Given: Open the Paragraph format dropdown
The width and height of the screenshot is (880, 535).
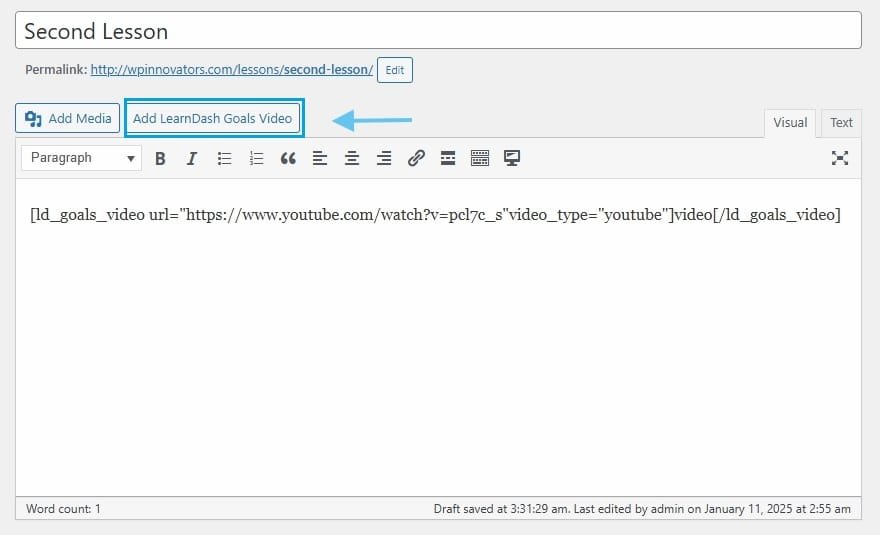Looking at the screenshot, I should tap(81, 158).
